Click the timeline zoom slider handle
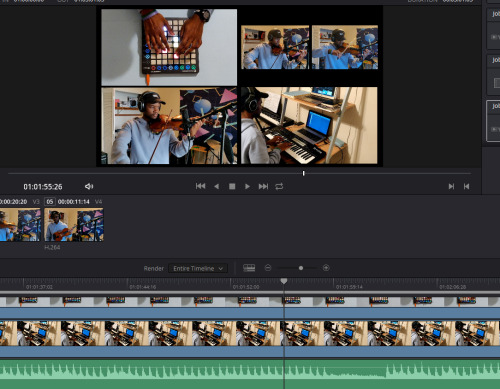Viewport: 500px width, 389px height. coord(301,268)
